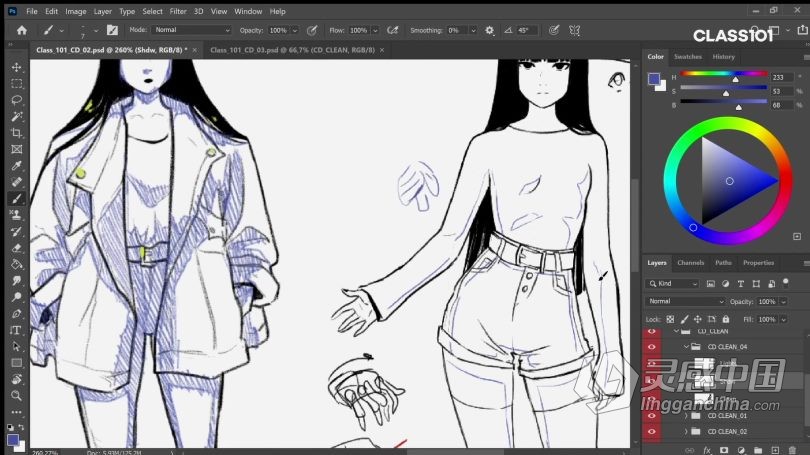The height and width of the screenshot is (455, 810).
Task: Select the Rectangle shape tool
Action: click(17, 363)
